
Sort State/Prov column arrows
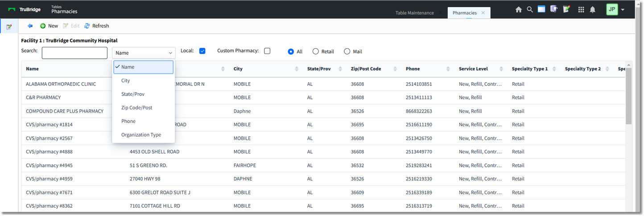click(340, 69)
